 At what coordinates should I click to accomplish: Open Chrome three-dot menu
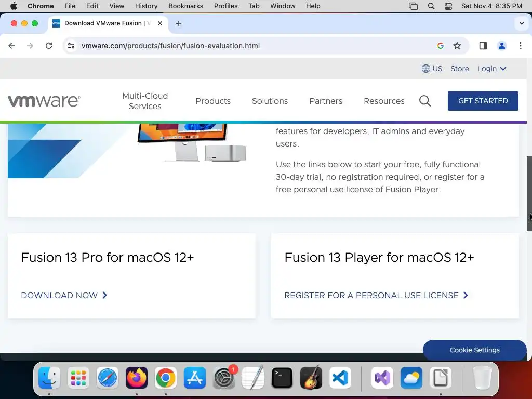[x=521, y=46]
